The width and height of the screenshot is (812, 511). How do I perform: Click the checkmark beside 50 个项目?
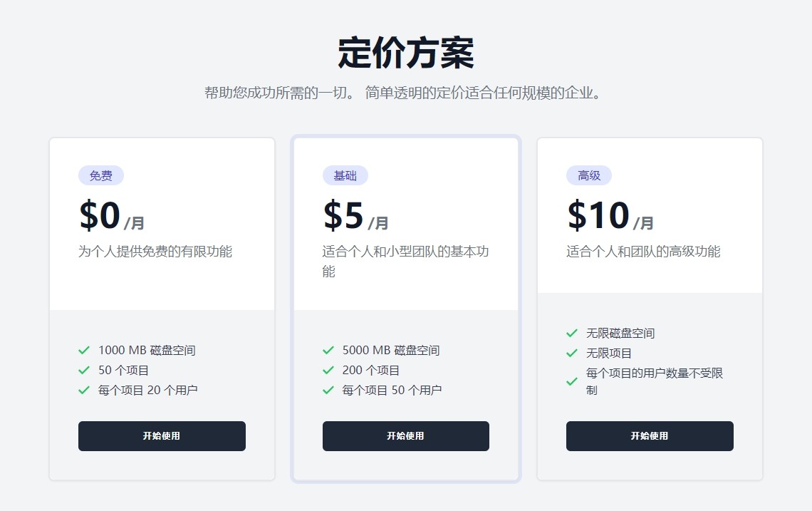[x=84, y=370]
